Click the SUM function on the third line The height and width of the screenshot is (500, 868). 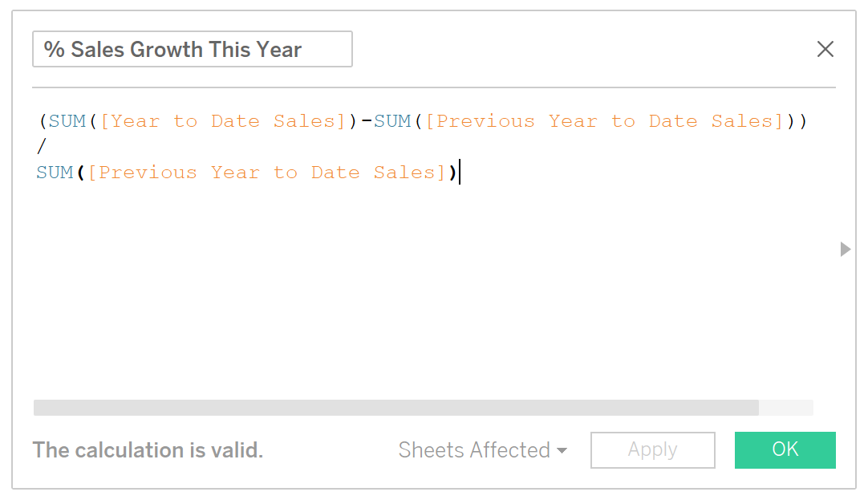[x=55, y=173]
